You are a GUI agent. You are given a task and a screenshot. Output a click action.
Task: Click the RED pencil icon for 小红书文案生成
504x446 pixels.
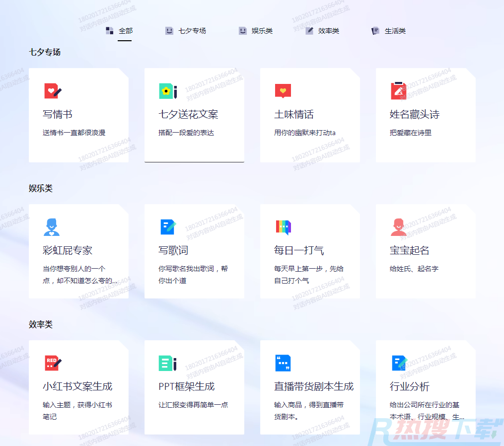coord(53,363)
